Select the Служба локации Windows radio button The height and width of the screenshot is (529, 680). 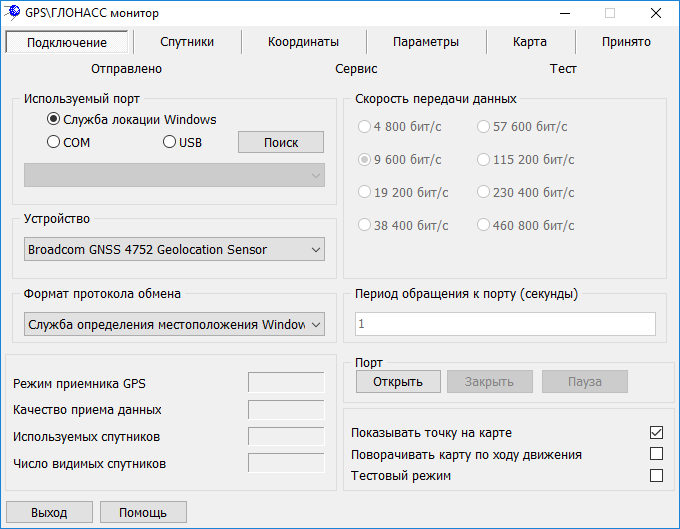click(54, 119)
